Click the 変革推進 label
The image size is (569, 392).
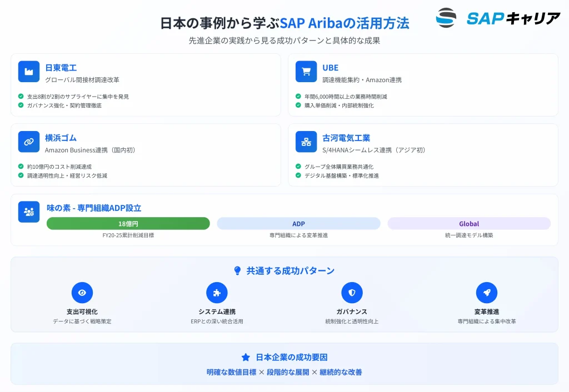pyautogui.click(x=487, y=312)
